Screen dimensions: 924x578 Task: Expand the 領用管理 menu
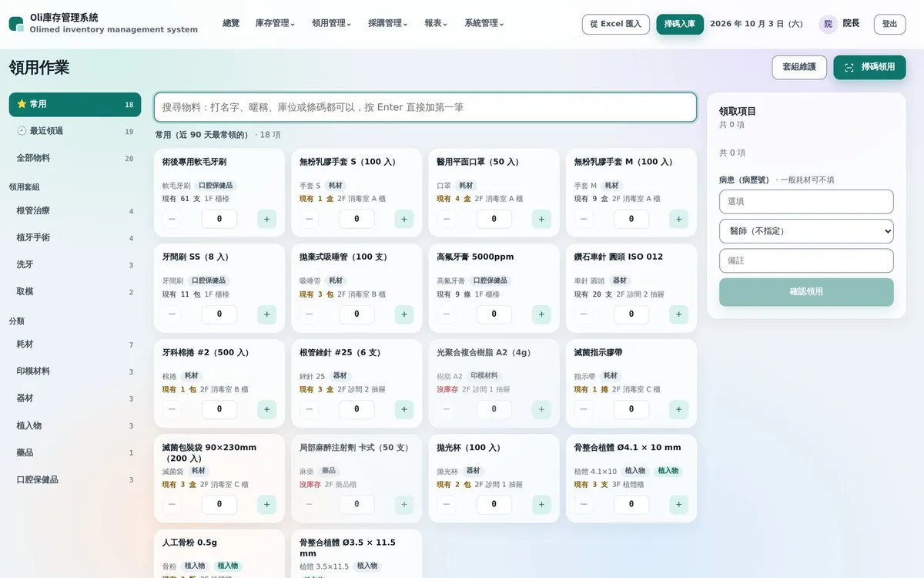tap(332, 24)
